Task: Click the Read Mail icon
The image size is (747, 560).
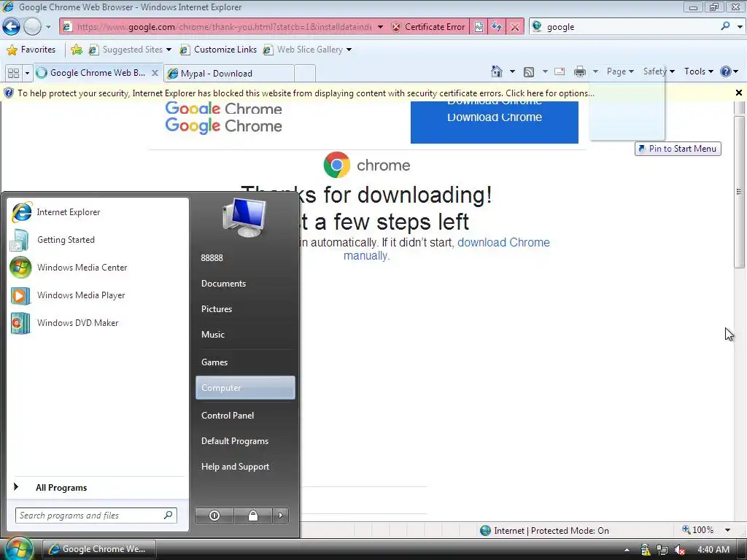Action: (560, 71)
